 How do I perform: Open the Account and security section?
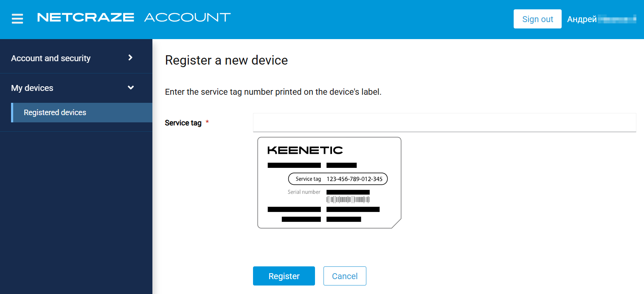coord(51,58)
